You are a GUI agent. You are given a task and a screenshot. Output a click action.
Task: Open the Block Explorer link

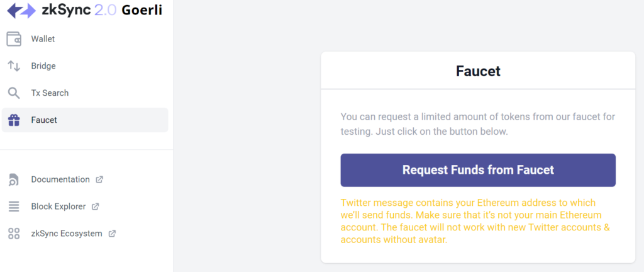click(58, 207)
